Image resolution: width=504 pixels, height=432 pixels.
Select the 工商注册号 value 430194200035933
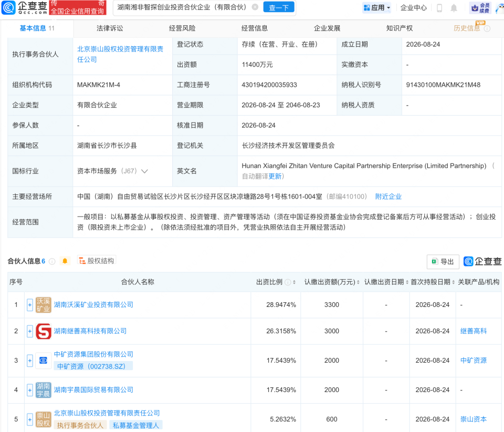[269, 85]
